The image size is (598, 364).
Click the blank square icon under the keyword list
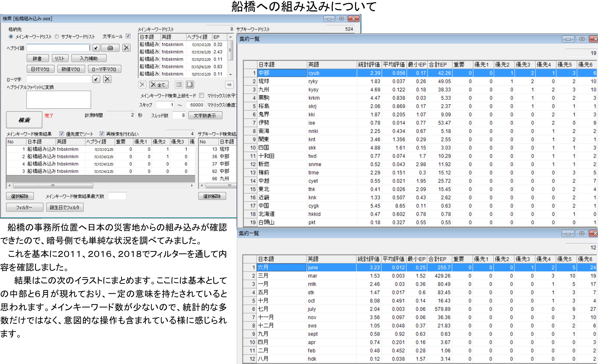pyautogui.click(x=179, y=85)
